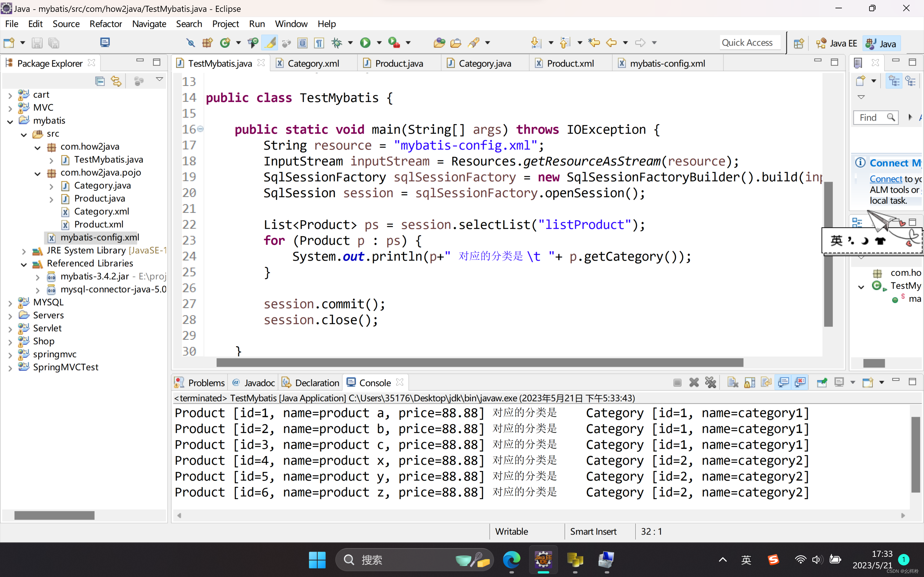Open the Run button dropdown arrow
Screen dimensions: 924x577
(379, 43)
